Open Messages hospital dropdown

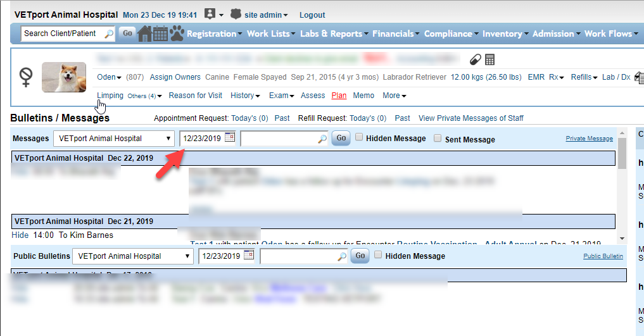tap(114, 139)
